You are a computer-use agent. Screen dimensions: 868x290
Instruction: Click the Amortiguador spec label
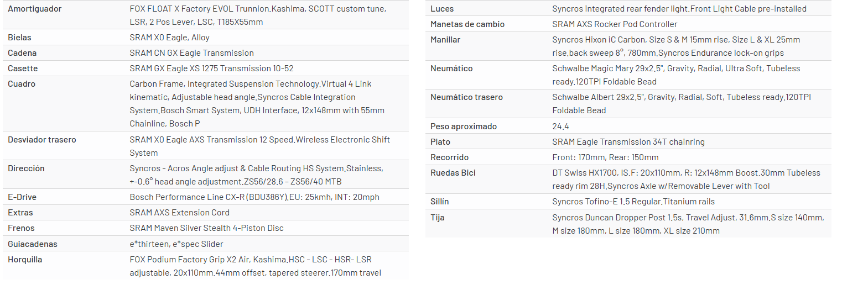[x=34, y=9]
